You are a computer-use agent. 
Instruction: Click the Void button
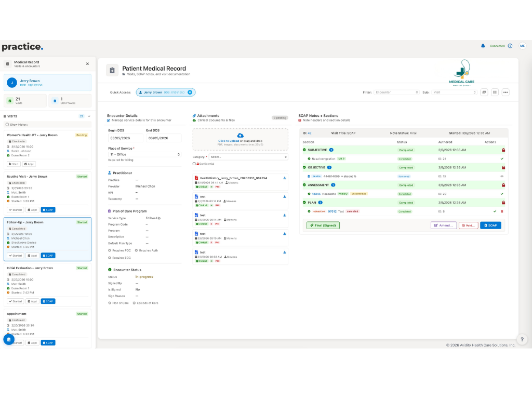point(468,225)
